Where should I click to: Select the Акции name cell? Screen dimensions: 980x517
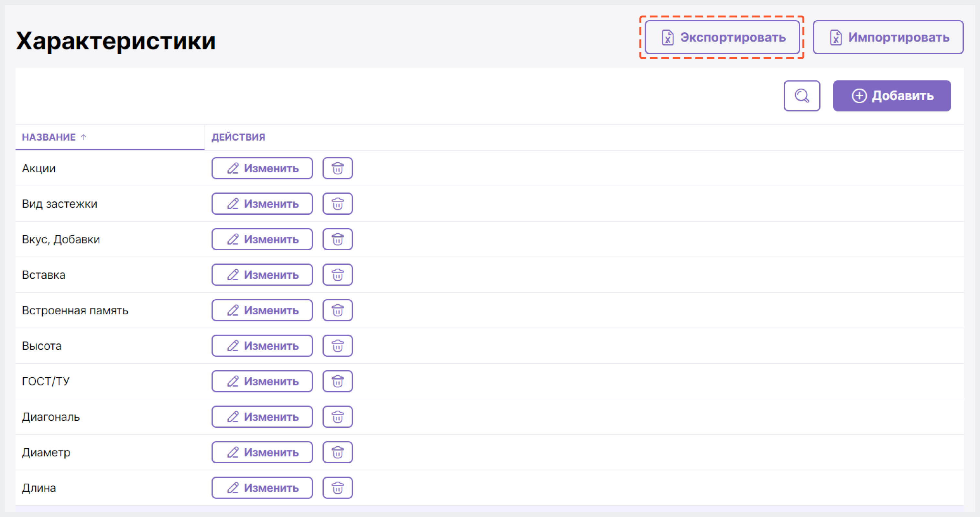click(x=110, y=168)
